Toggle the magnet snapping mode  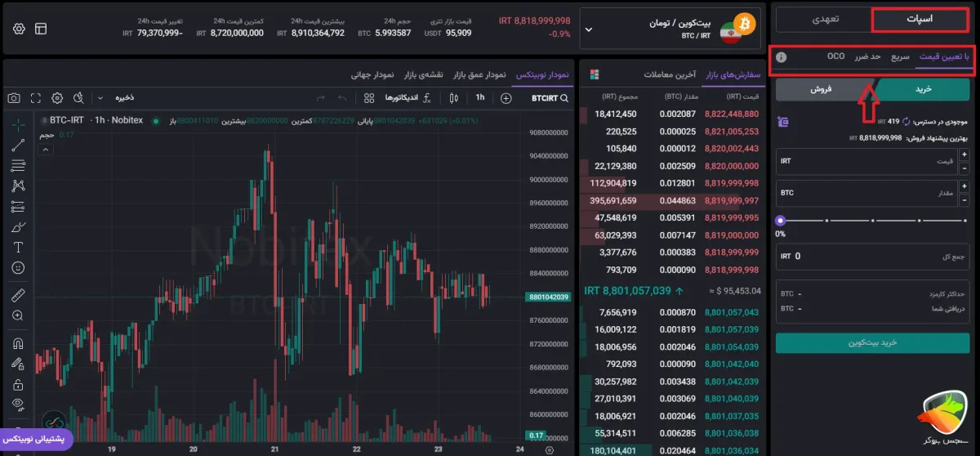tap(18, 342)
